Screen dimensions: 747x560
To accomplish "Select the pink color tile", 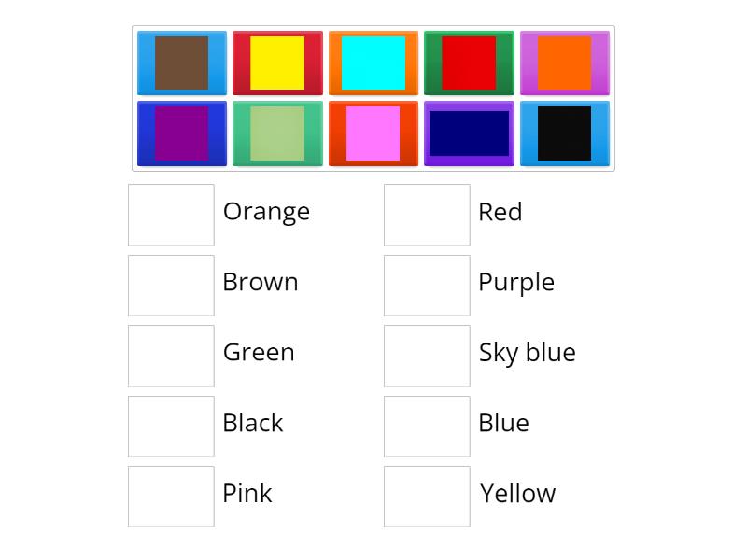I will coord(373,133).
